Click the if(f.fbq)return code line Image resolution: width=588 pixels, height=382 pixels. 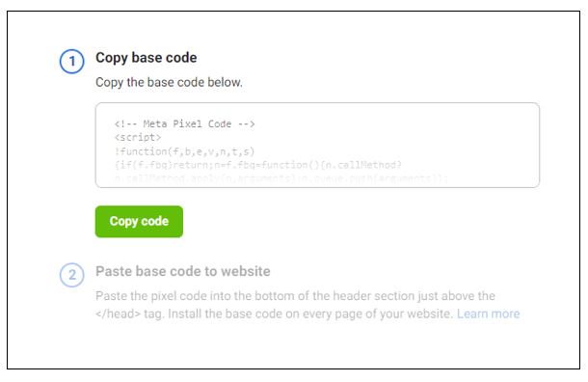click(x=258, y=165)
